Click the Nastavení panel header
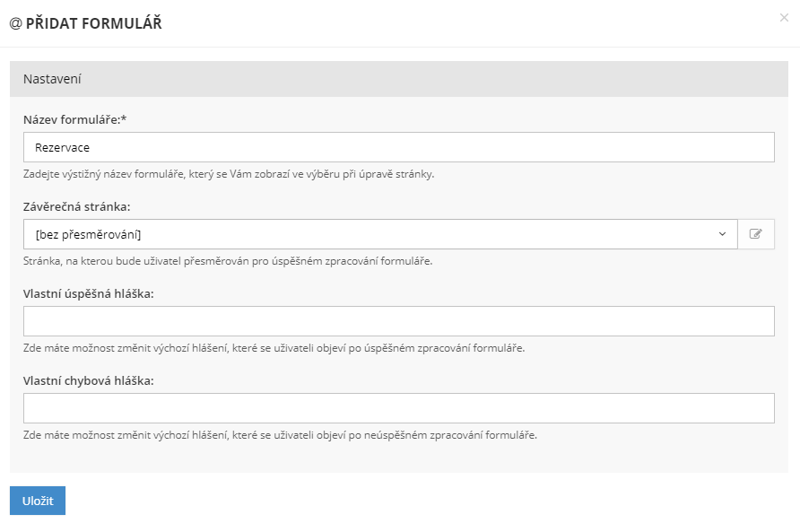The height and width of the screenshot is (532, 800). 399,79
